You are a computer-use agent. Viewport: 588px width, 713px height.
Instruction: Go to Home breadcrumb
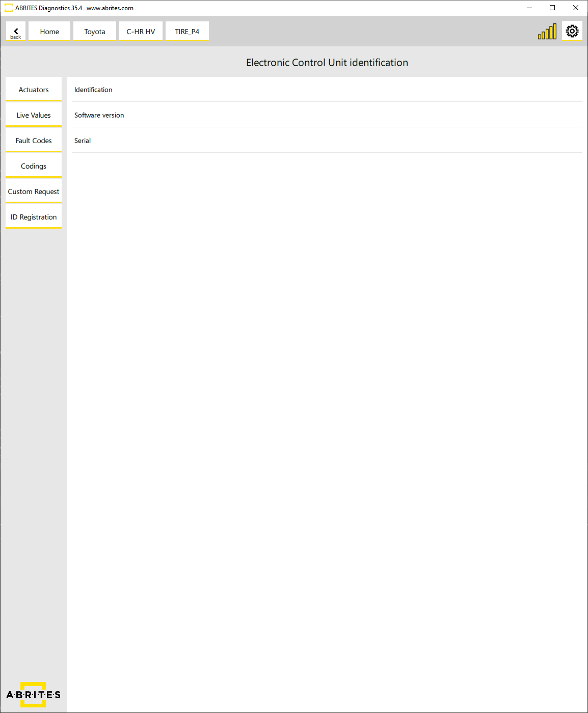pos(49,32)
